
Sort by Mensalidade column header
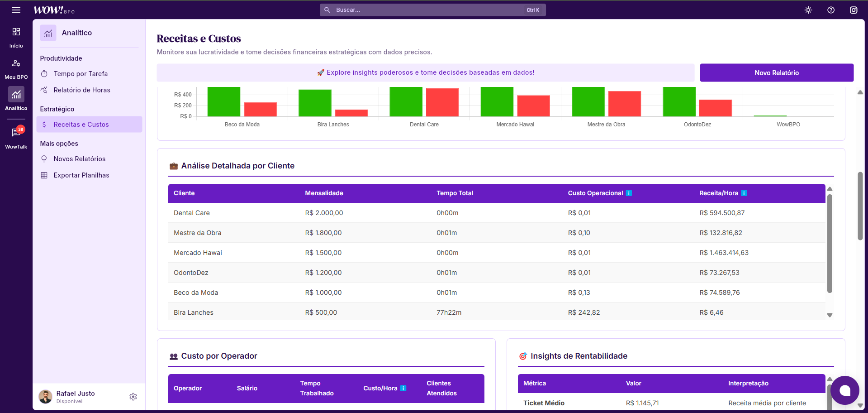click(x=324, y=193)
